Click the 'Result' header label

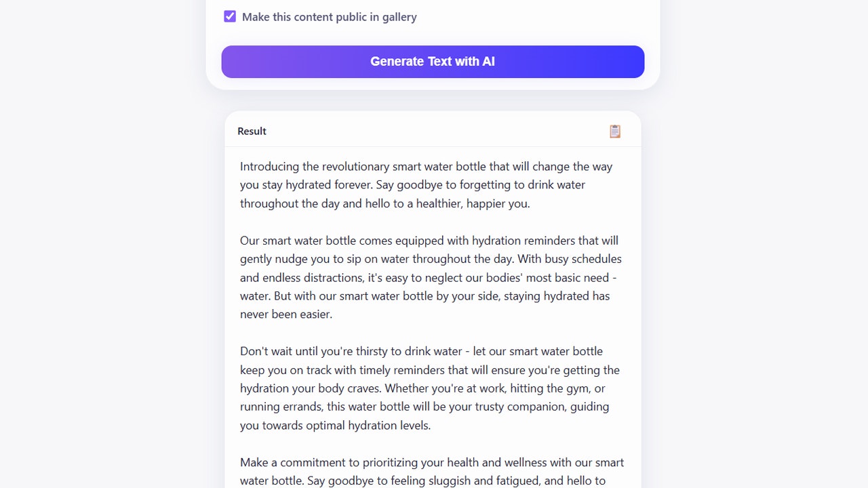(x=252, y=131)
